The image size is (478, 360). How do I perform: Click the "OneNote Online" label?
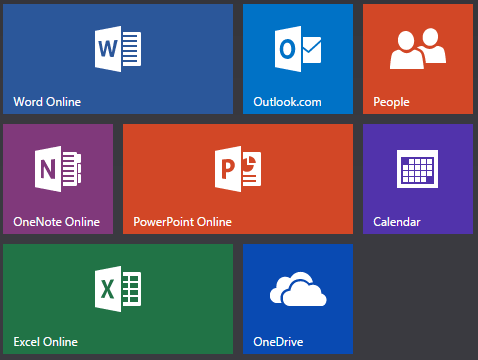click(57, 222)
